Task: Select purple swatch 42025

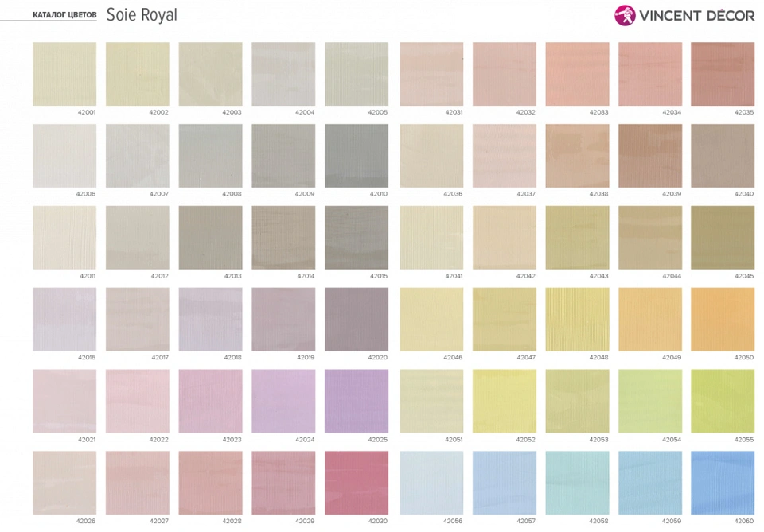Action: click(x=357, y=401)
